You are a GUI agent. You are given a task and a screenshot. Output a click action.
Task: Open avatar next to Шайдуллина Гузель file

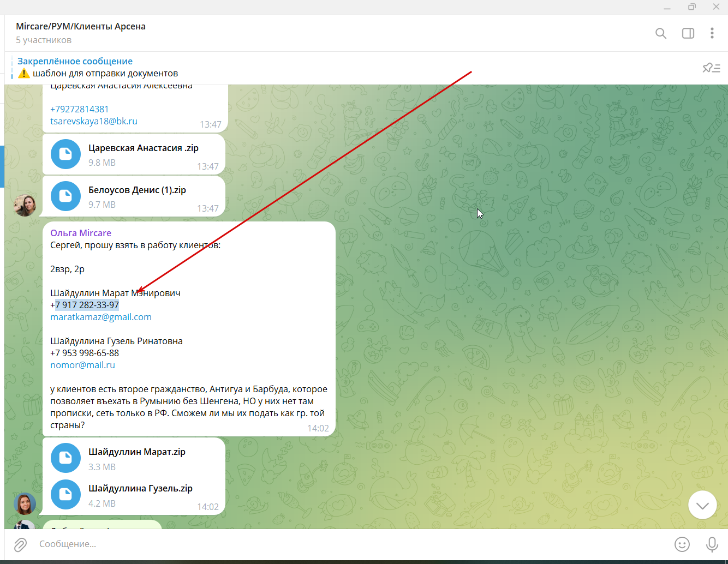click(25, 504)
